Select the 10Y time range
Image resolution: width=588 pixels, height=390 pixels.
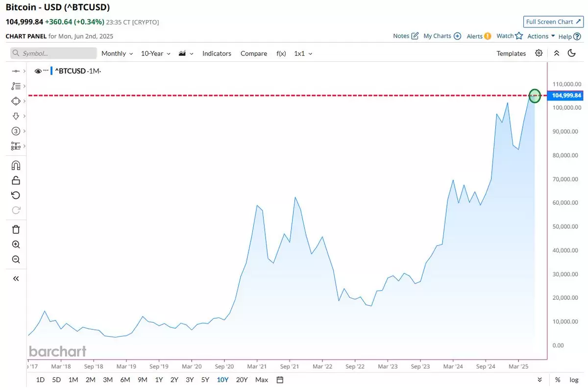[222, 380]
